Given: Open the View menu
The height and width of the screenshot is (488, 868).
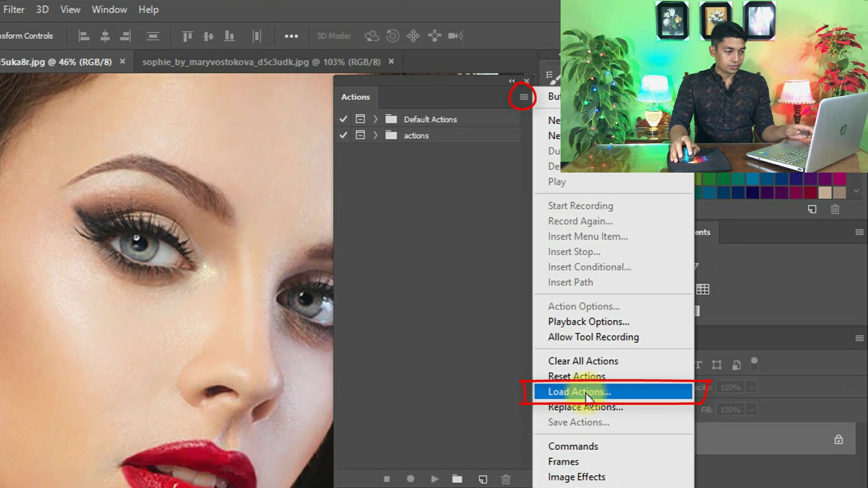Looking at the screenshot, I should coord(70,9).
